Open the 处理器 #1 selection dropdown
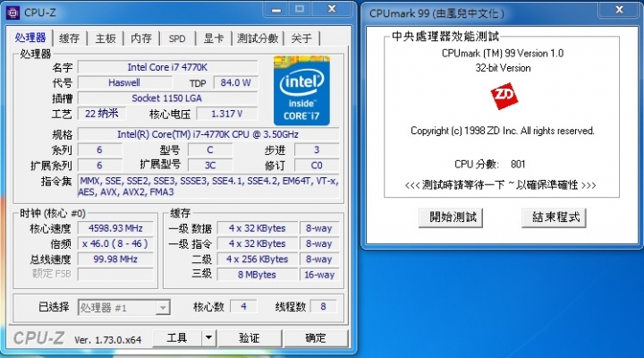644x358 pixels. [124, 308]
